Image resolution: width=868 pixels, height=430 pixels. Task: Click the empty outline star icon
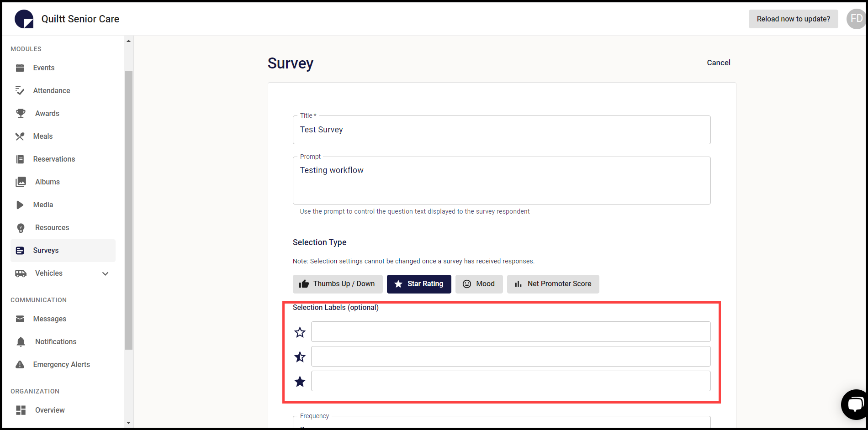pyautogui.click(x=300, y=332)
